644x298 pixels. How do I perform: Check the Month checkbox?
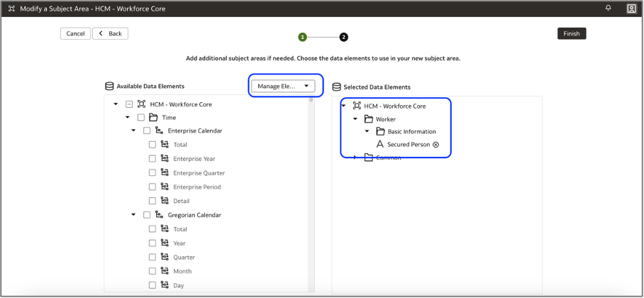[x=152, y=271]
